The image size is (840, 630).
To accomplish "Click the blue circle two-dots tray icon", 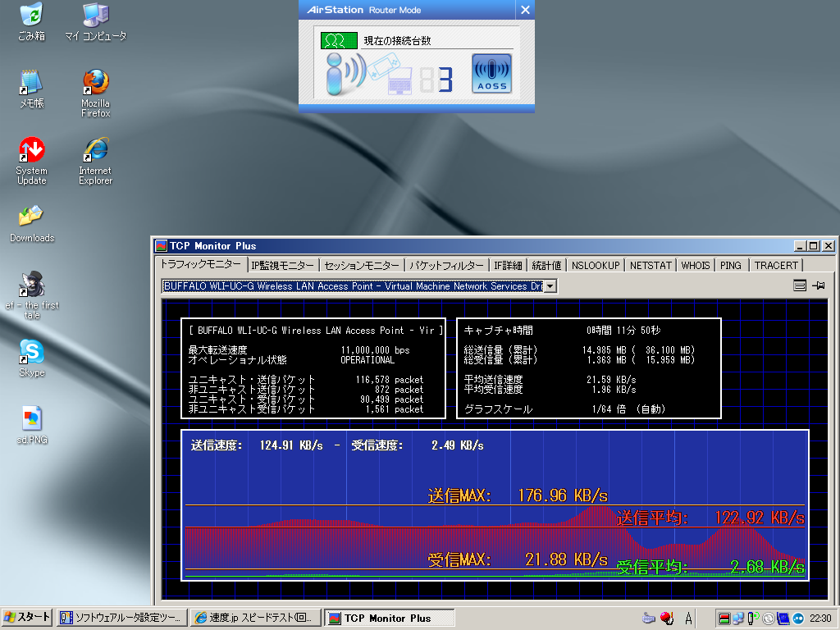I will click(797, 619).
